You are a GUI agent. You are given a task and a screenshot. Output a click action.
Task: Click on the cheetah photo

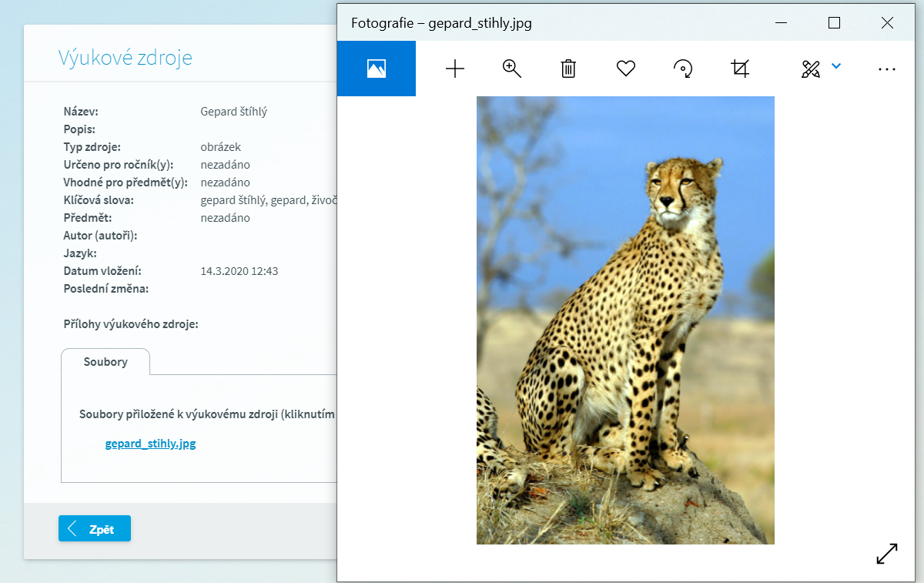(x=625, y=320)
